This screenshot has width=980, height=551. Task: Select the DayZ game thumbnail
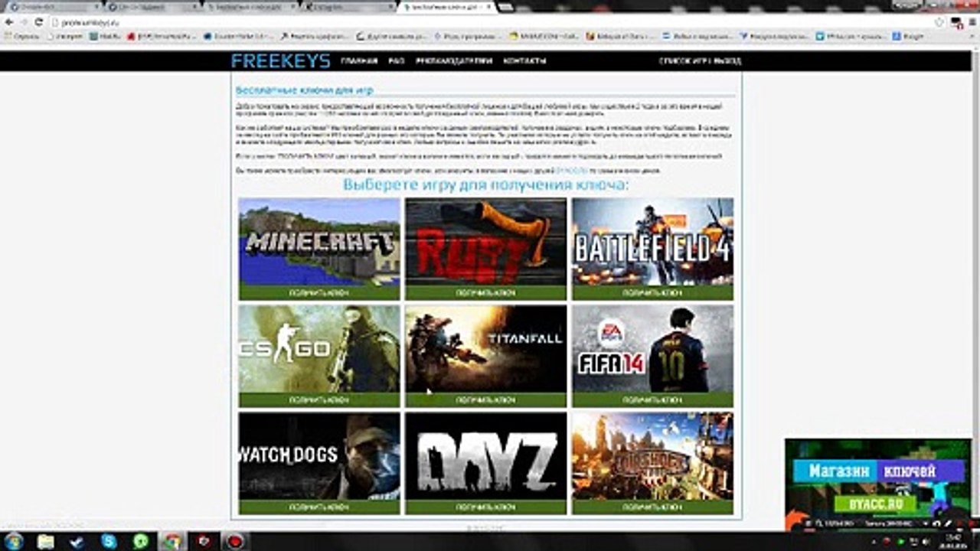tap(486, 456)
